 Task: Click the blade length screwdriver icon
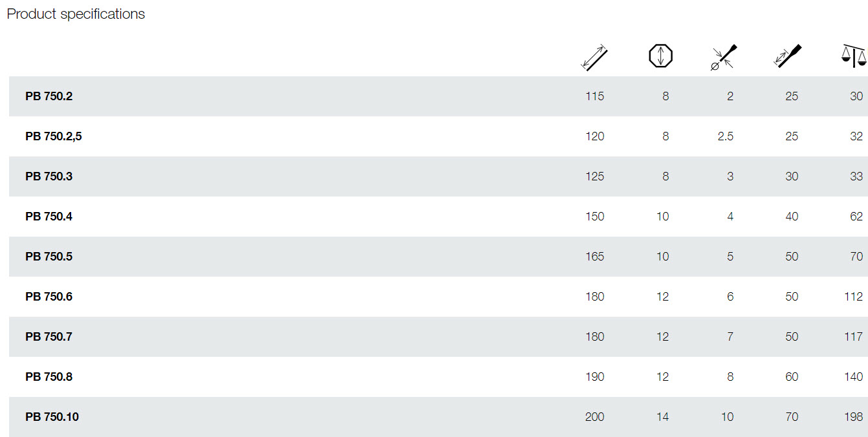pyautogui.click(x=788, y=56)
